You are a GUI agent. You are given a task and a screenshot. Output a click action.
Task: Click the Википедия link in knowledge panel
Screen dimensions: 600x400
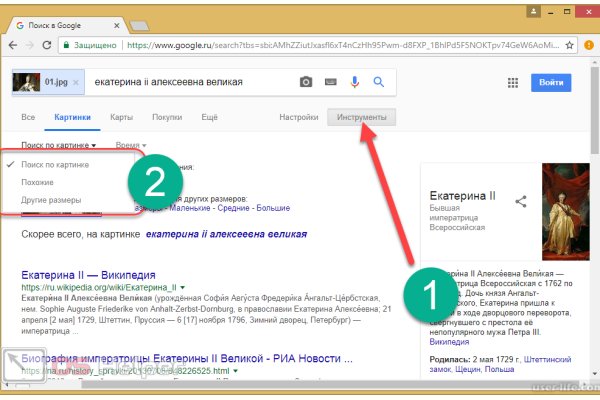click(x=449, y=341)
